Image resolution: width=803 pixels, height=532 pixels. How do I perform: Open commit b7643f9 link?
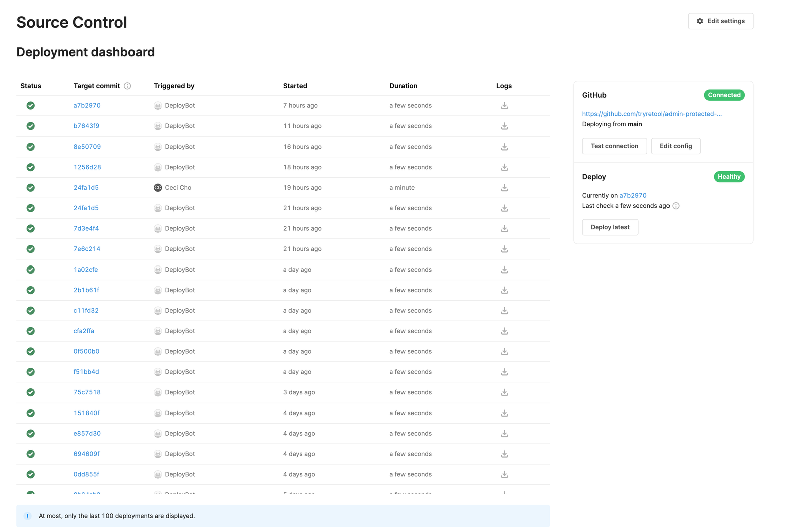point(86,126)
